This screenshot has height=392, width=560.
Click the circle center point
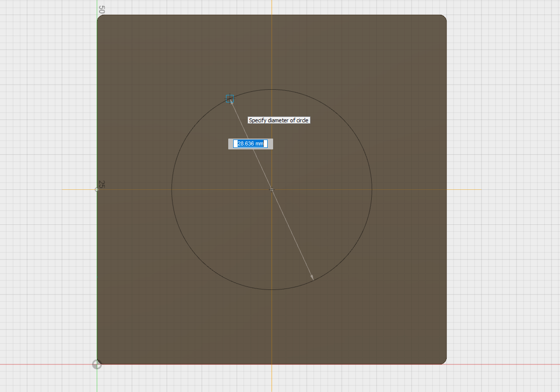pyautogui.click(x=272, y=189)
